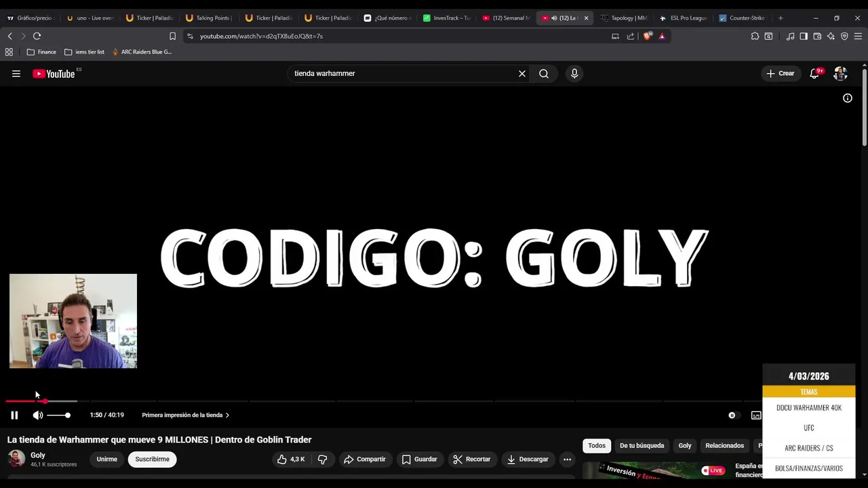The width and height of the screenshot is (868, 488).
Task: Reload the page
Action: coord(37,37)
